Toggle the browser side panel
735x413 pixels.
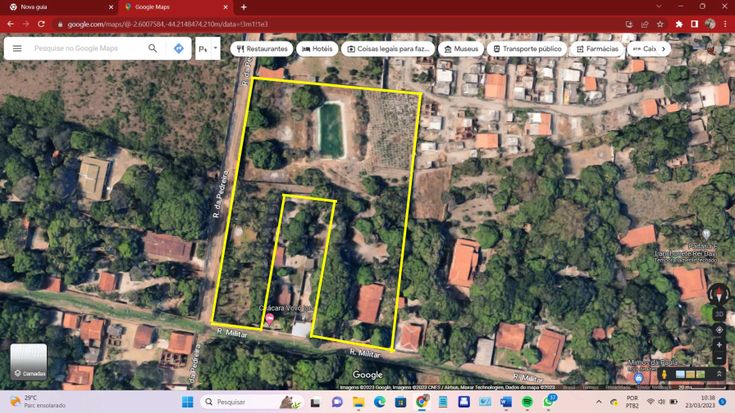click(694, 24)
